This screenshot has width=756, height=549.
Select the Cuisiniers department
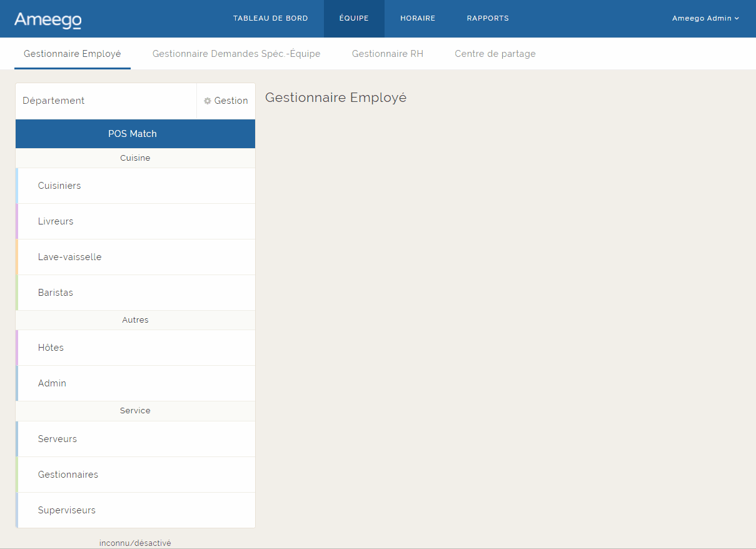click(59, 186)
